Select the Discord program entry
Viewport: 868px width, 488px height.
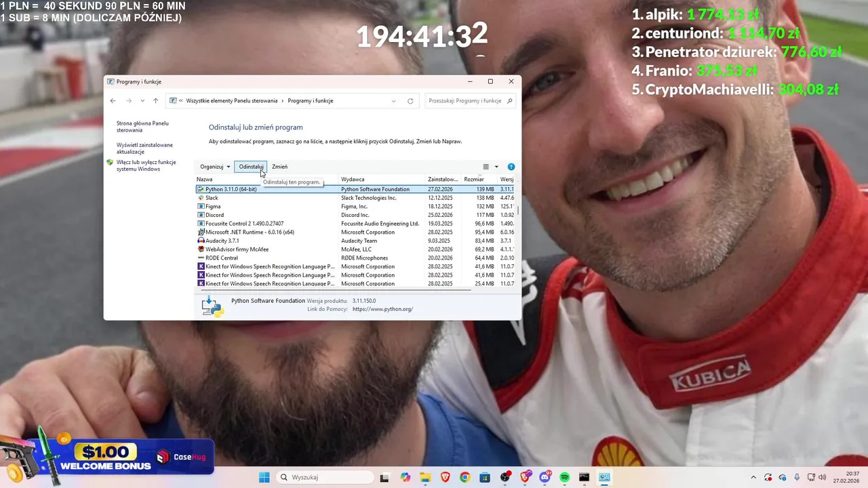355,215
